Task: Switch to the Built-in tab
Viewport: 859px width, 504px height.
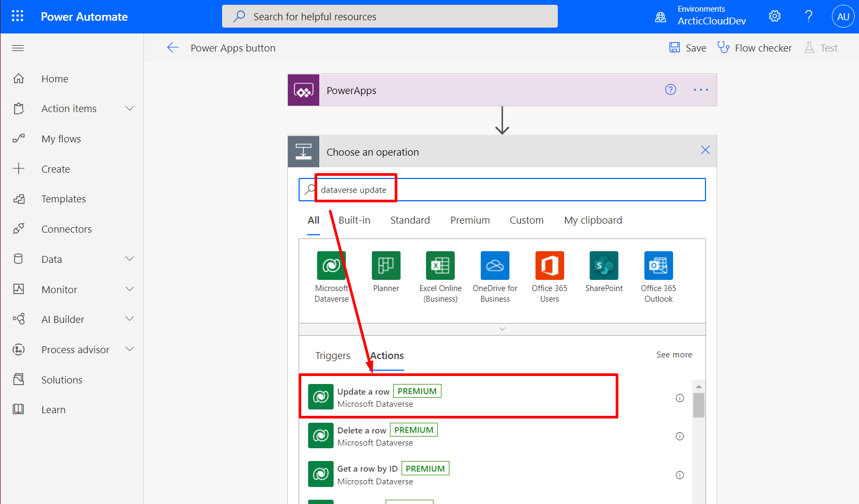Action: [354, 220]
